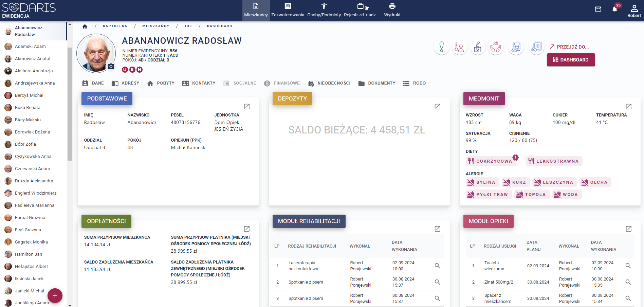
Task: Click the camera icon on profile photo
Action: pos(111,67)
